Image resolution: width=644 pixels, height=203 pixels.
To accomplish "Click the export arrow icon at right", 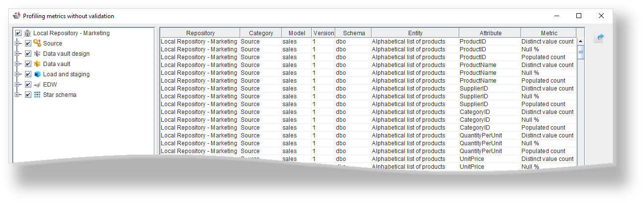I will pyautogui.click(x=598, y=38).
